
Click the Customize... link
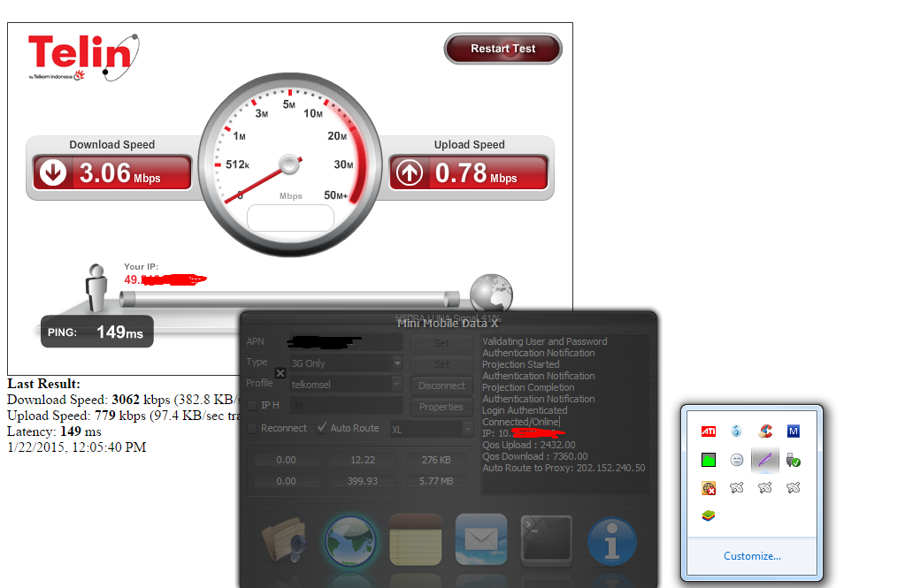752,555
